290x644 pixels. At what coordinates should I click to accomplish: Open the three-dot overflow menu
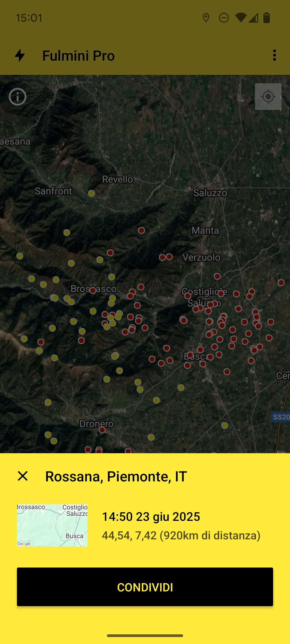(x=274, y=55)
